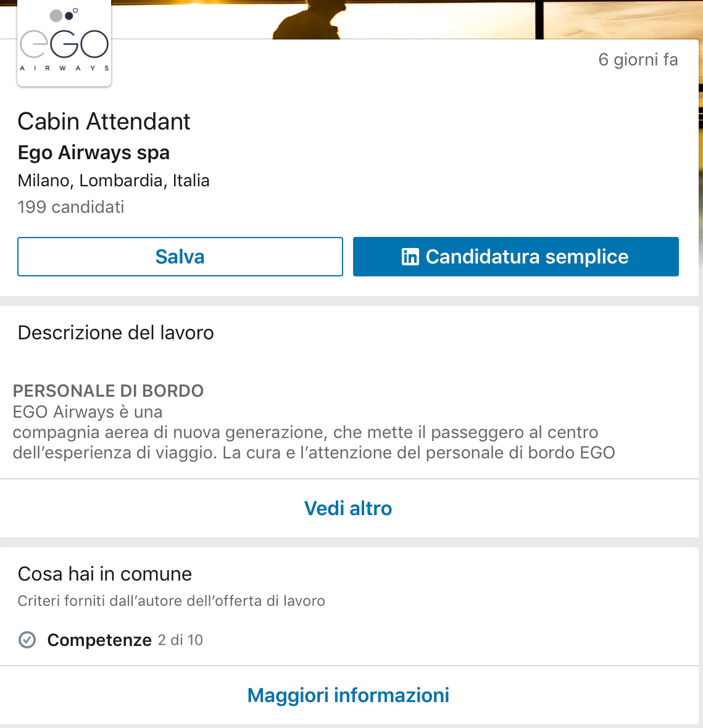Select the Competenze label
Viewport: 703px width, 728px height.
tap(99, 640)
